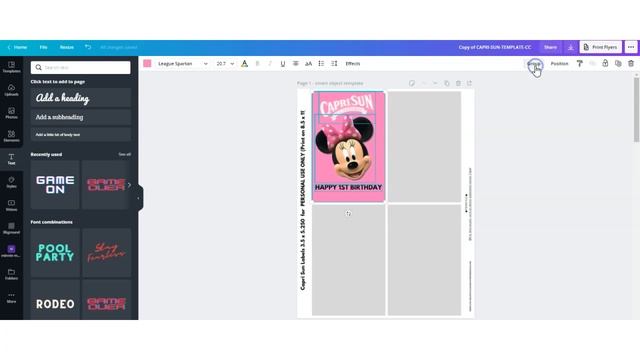Open the More sidebar options
This screenshot has height=360, width=640.
point(11,297)
